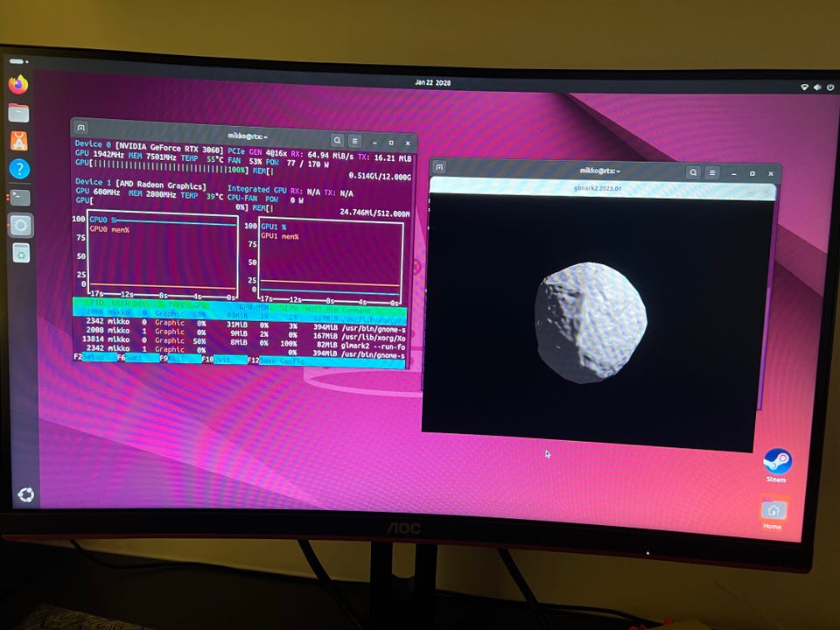Click the 0.514Gi/12.000G memory bar reading
This screenshot has height=630, width=840.
click(x=380, y=176)
